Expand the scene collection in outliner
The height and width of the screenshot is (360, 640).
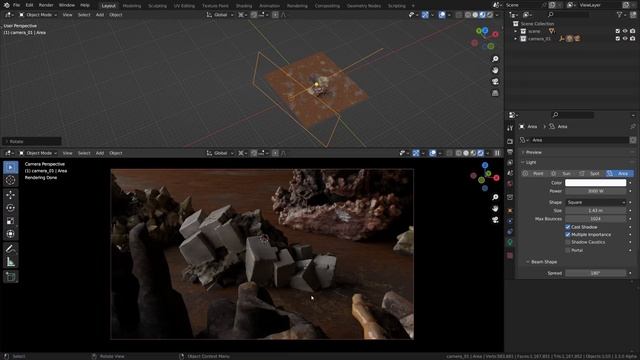coord(516,31)
